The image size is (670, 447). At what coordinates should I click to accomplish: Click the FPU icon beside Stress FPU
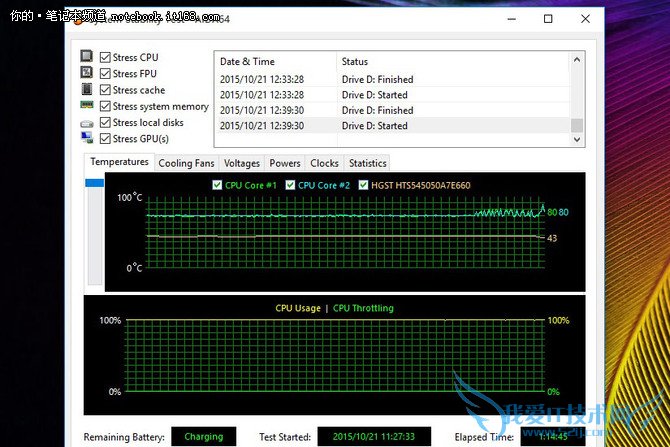87,72
